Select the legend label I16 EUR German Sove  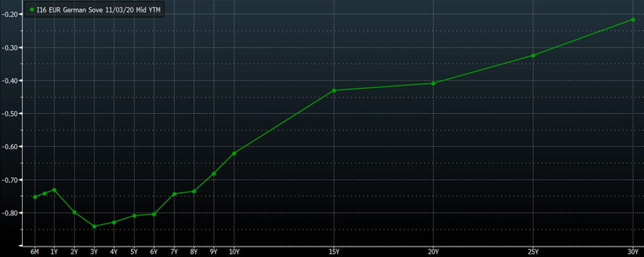click(69, 9)
